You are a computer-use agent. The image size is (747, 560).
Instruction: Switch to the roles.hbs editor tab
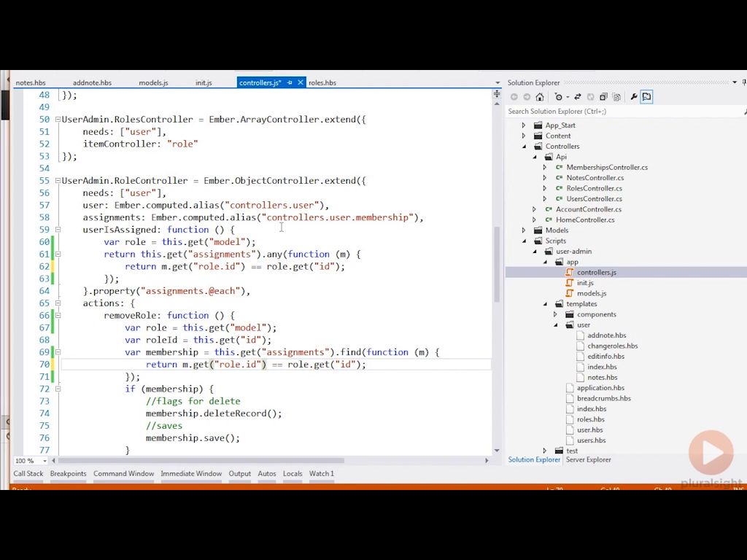(322, 82)
